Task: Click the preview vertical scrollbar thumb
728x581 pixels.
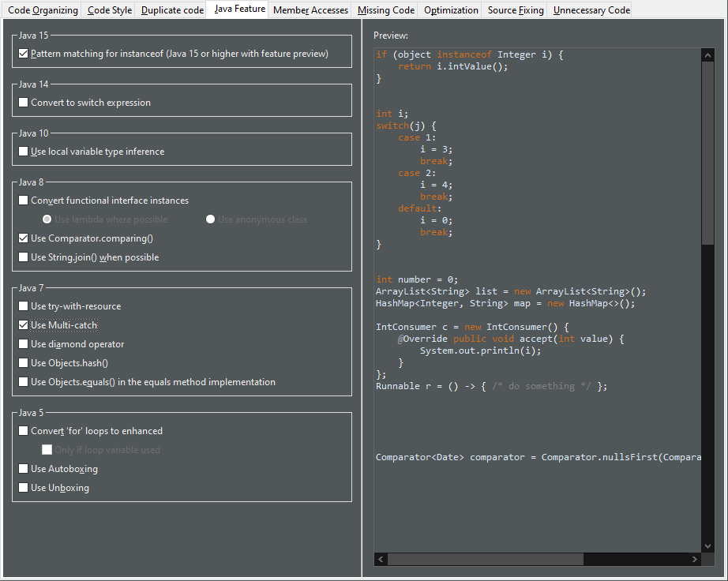Action: 707,153
